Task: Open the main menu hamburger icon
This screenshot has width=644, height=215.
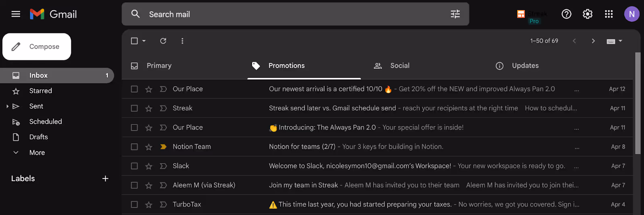Action: (x=16, y=14)
